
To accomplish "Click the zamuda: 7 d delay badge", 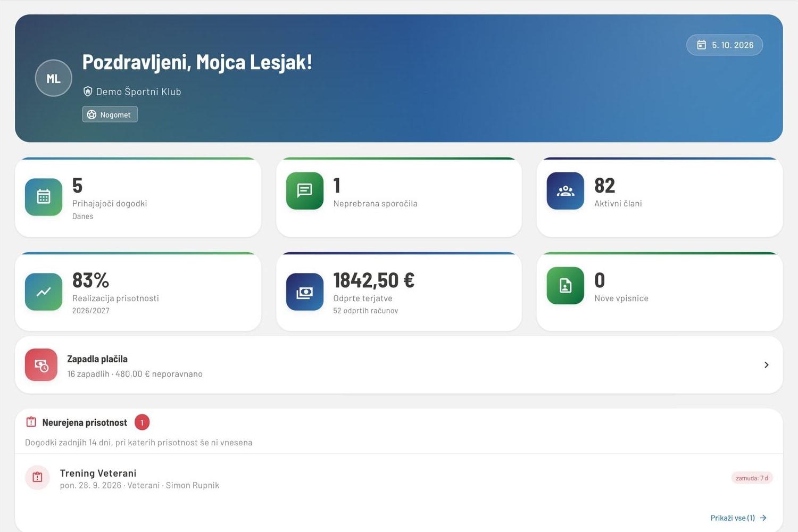I will 752,478.
